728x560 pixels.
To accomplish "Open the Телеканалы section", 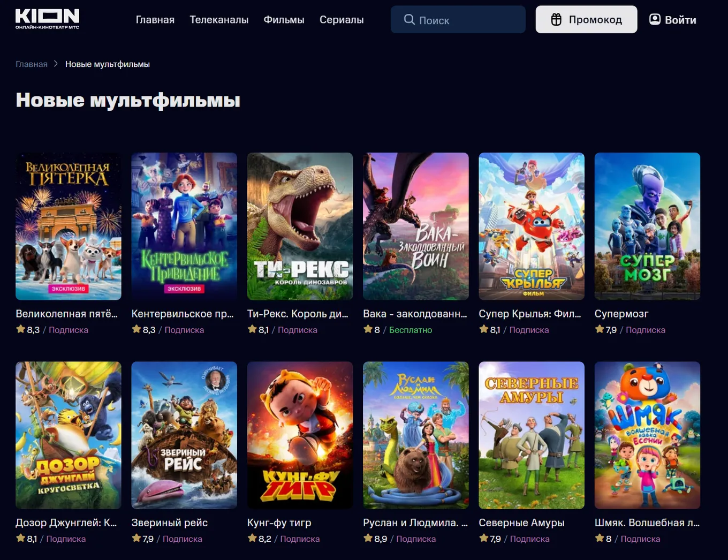I will tap(219, 20).
